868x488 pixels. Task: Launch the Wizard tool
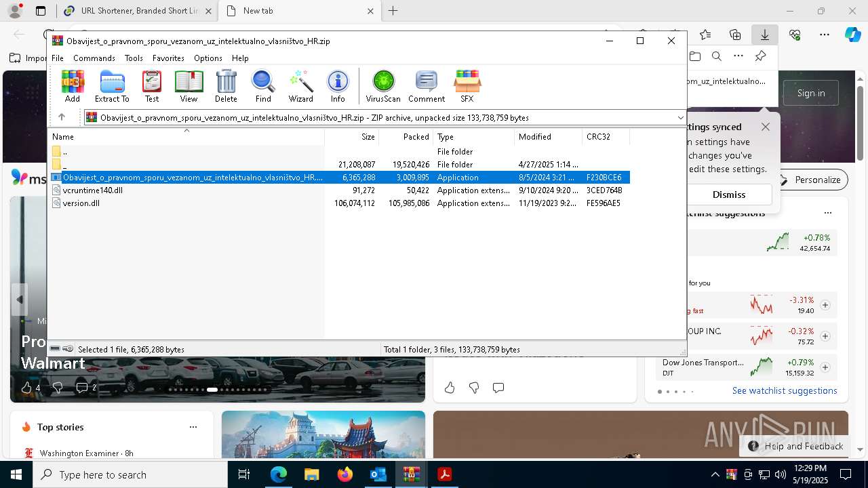coord(300,86)
